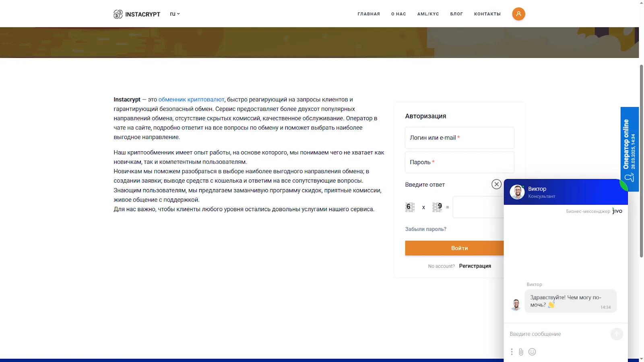This screenshot has height=362, width=644.
Task: Open chat options three-dot menu
Action: pos(512,352)
